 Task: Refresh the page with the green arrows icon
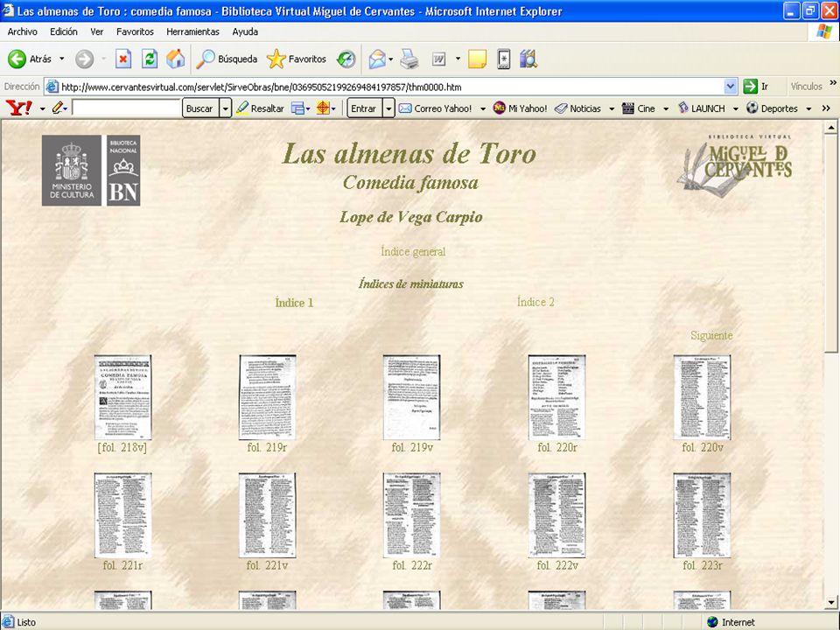[150, 59]
